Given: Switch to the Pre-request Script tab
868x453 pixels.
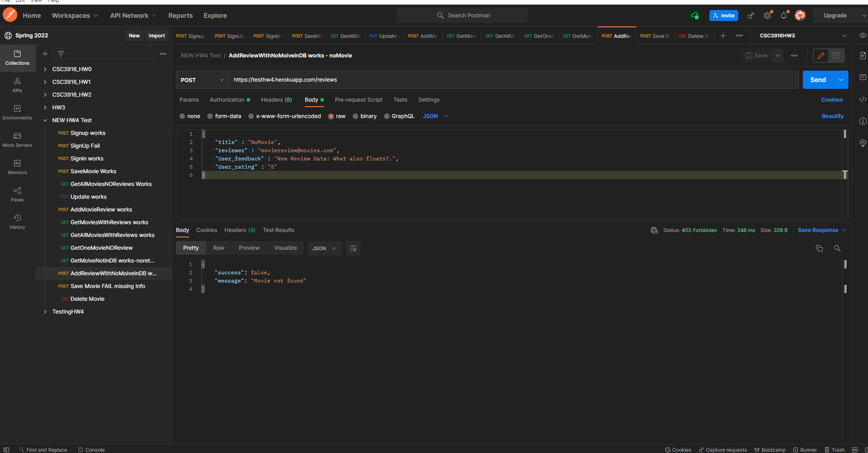Looking at the screenshot, I should point(359,99).
